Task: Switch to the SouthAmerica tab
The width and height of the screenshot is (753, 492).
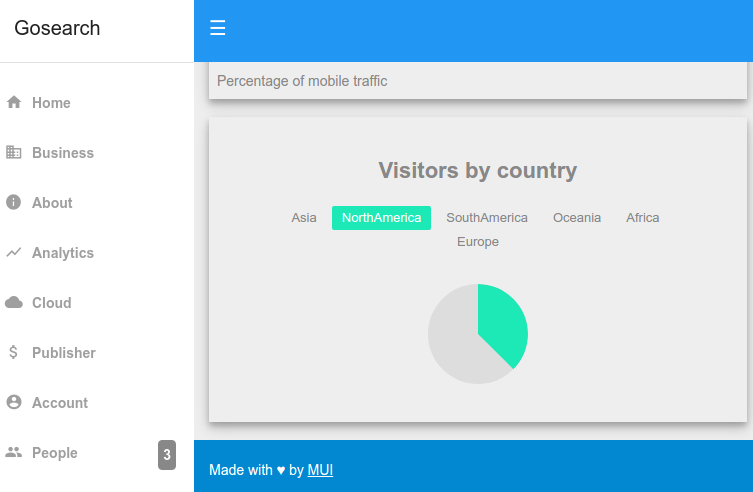Action: tap(487, 218)
